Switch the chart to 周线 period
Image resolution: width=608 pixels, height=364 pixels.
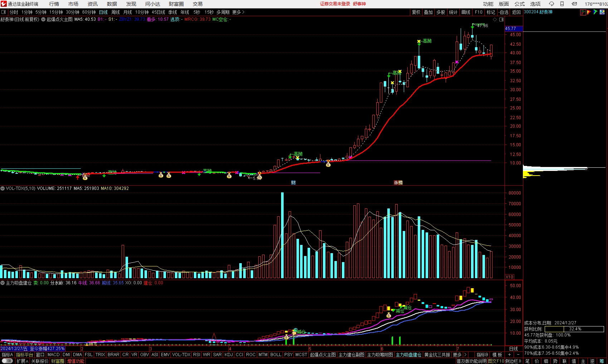116,12
